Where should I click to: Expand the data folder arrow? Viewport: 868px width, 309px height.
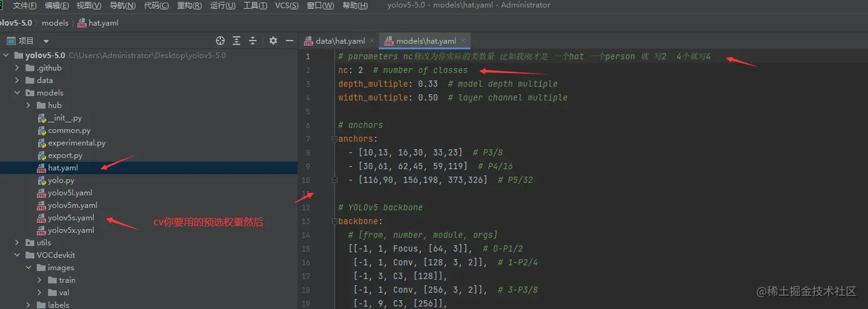[18, 81]
